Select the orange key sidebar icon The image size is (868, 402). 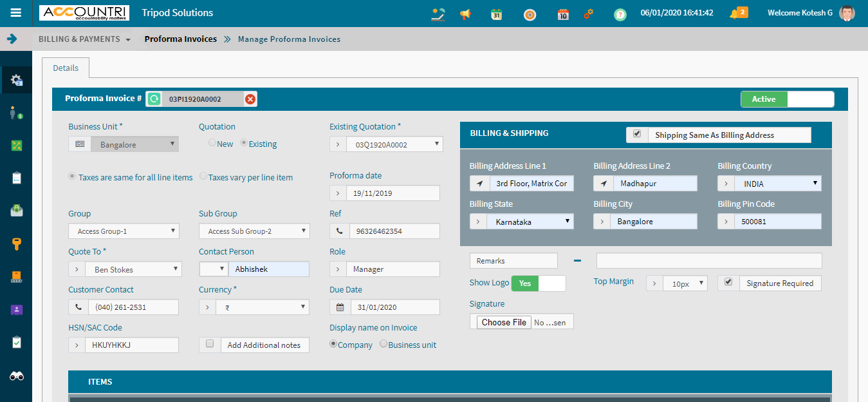(17, 244)
